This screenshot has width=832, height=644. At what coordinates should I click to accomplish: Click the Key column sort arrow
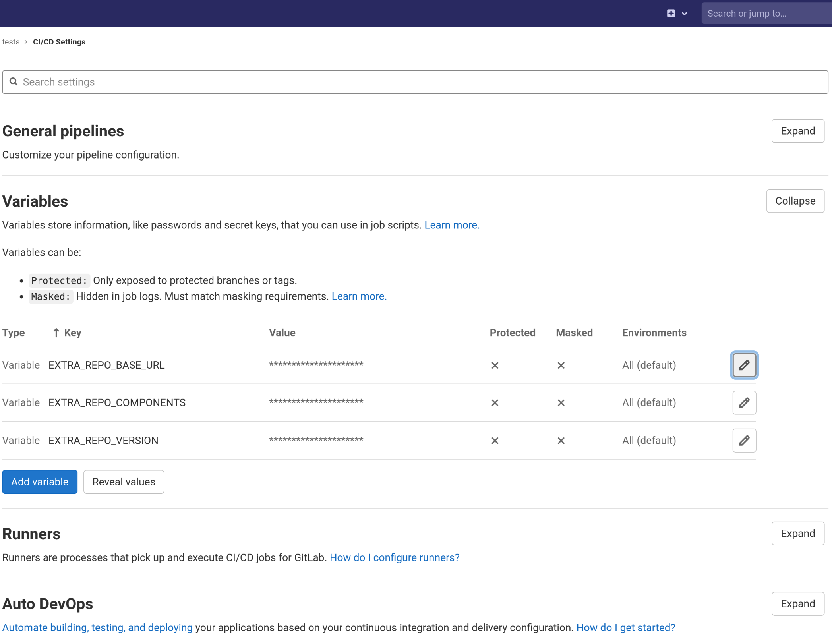pos(56,333)
